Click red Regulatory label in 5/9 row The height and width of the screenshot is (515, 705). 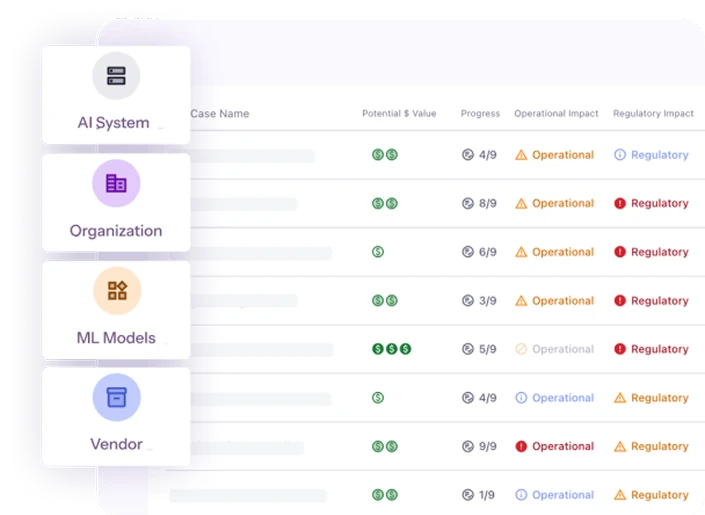660,349
